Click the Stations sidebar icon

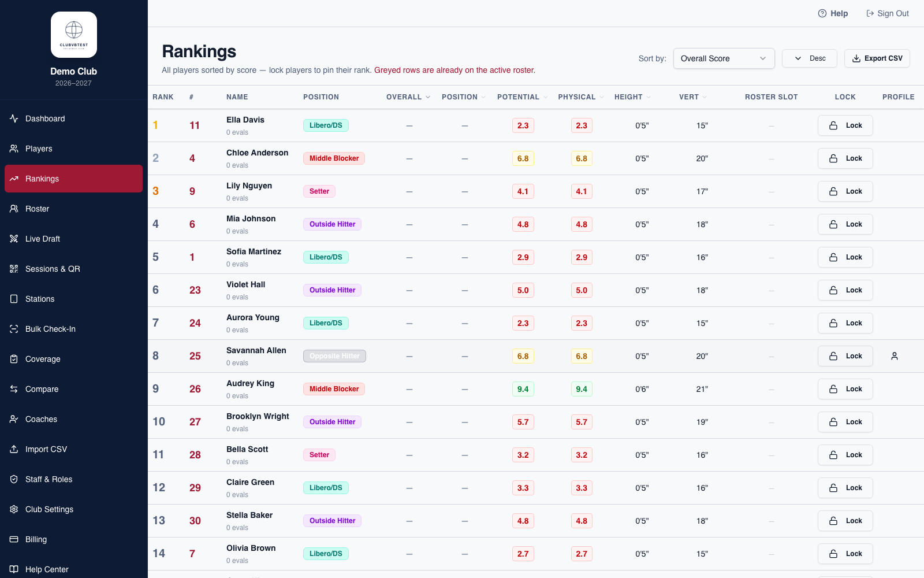(14, 299)
